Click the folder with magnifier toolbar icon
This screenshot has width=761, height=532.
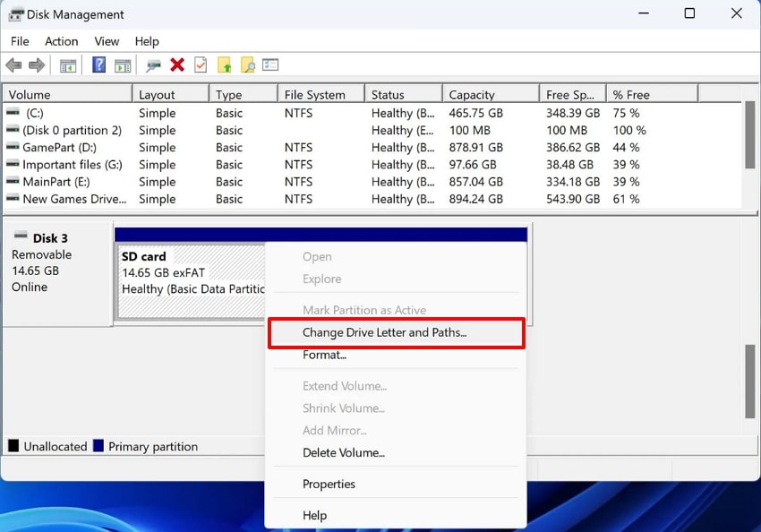(247, 64)
